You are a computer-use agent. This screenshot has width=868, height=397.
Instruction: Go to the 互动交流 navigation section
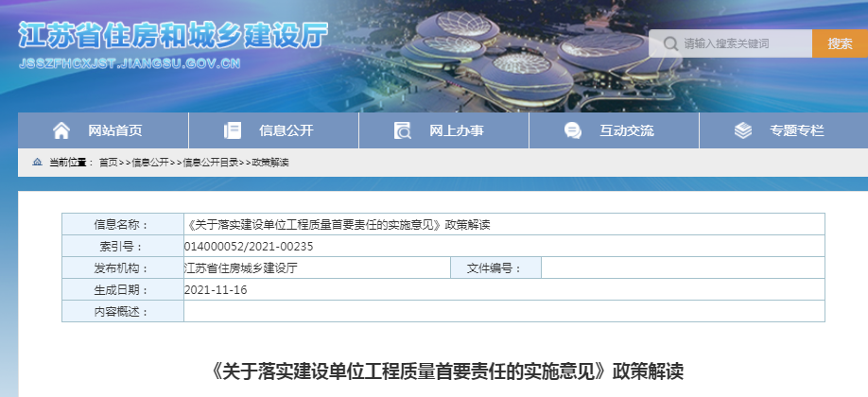(x=626, y=130)
